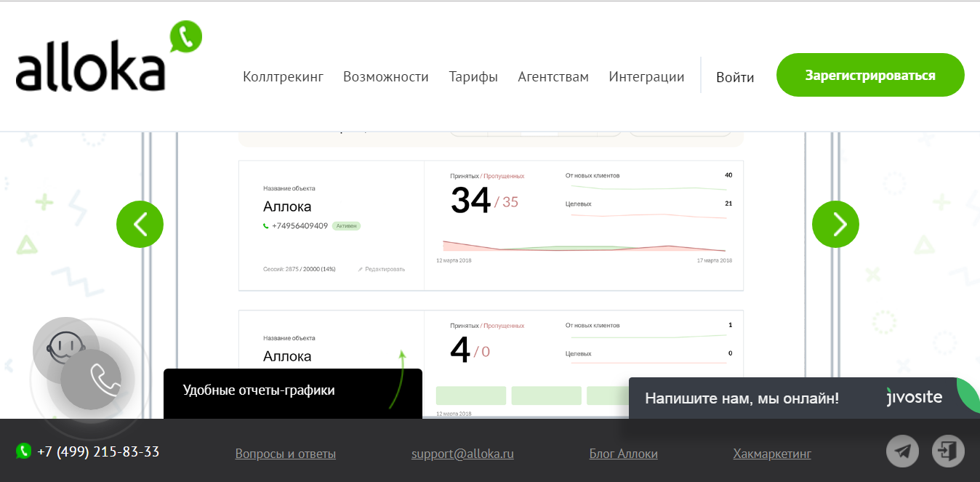Screen dimensions: 980x482
Task: Click green phone icon beside +7 (499) 215-83-33
Action: pyautogui.click(x=22, y=451)
